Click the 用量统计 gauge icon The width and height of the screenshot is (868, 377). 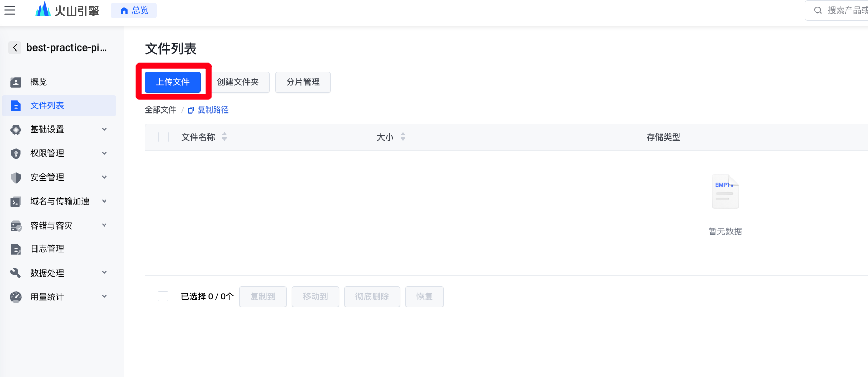click(x=16, y=297)
